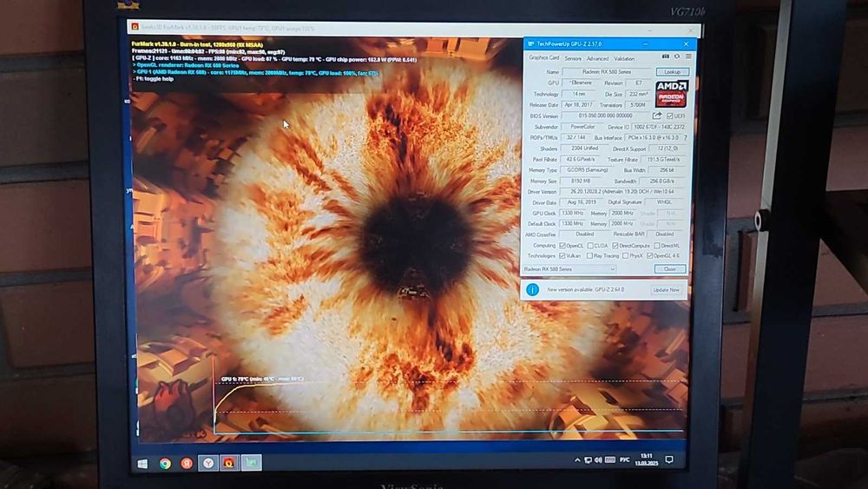The width and height of the screenshot is (868, 489).
Task: Click the 'F1: toggle help' text in FurMark
Action: [155, 79]
